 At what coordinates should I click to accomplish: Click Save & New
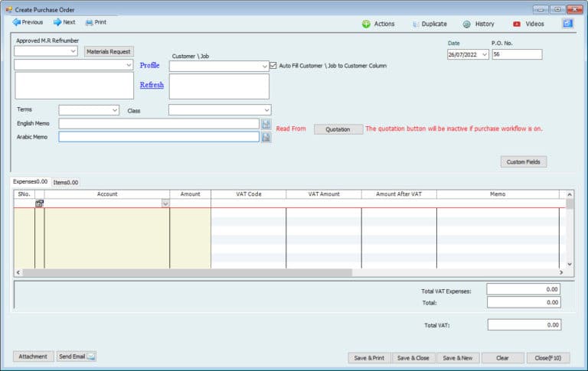tap(458, 358)
